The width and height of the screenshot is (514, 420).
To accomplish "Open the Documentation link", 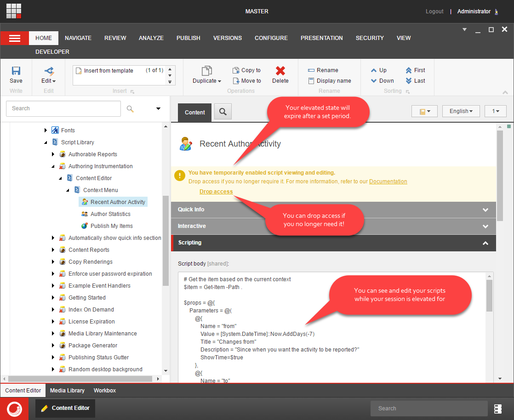I will pos(388,182).
